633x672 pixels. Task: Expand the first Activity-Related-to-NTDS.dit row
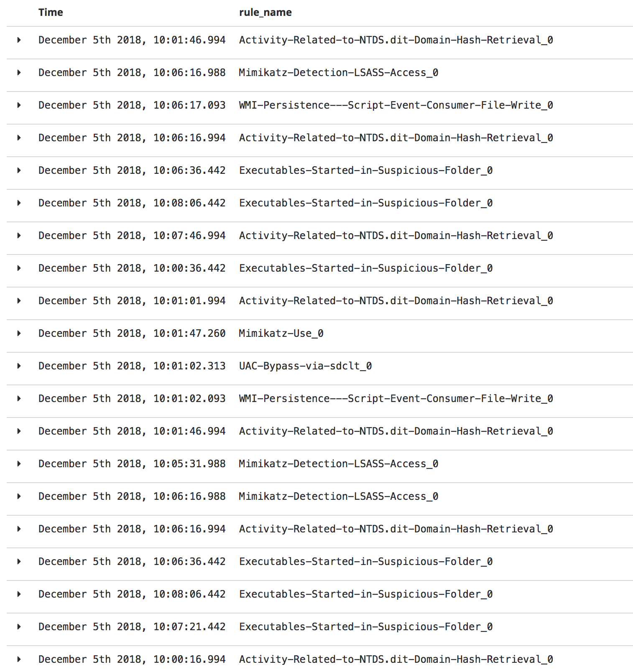pos(19,40)
